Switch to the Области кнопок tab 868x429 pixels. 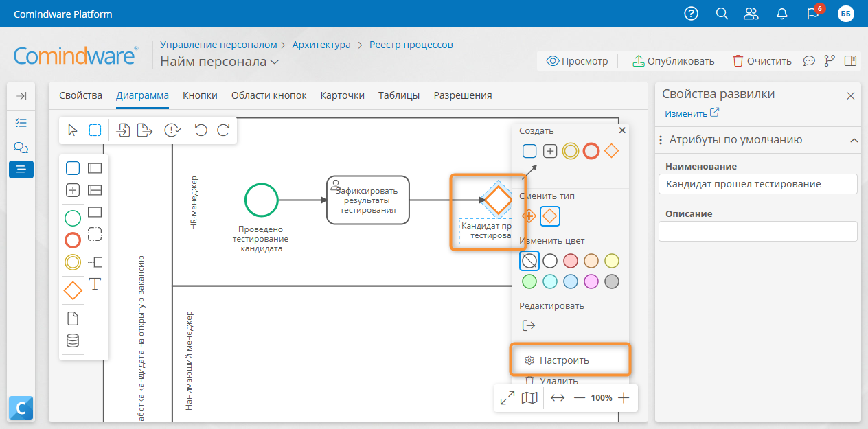click(269, 95)
